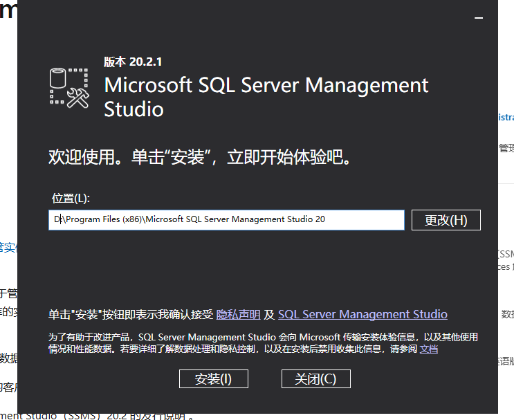Screen dimensions: 514x420
Task: Follow the 文档 documentation link
Action: pyautogui.click(x=429, y=349)
